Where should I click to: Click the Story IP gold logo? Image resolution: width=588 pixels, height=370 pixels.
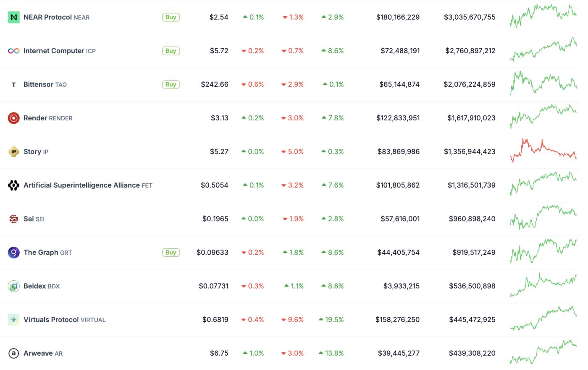[13, 151]
